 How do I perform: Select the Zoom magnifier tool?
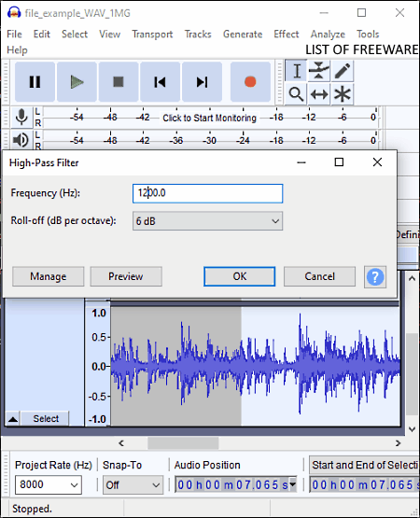point(296,94)
